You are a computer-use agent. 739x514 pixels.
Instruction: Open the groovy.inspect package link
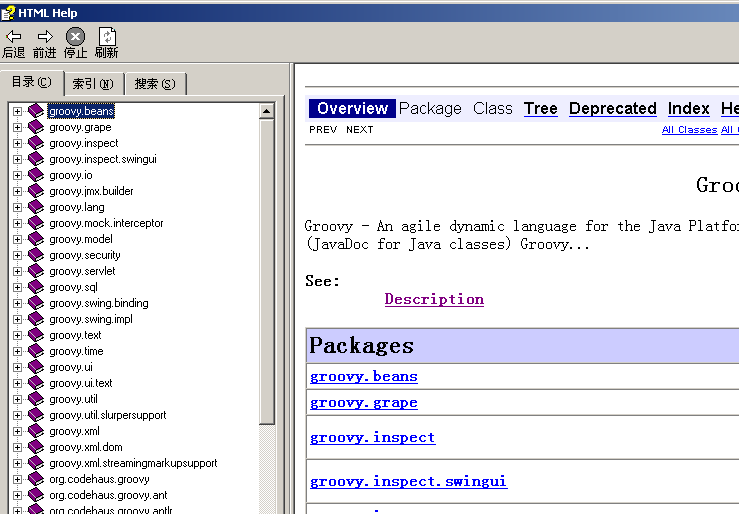point(372,438)
